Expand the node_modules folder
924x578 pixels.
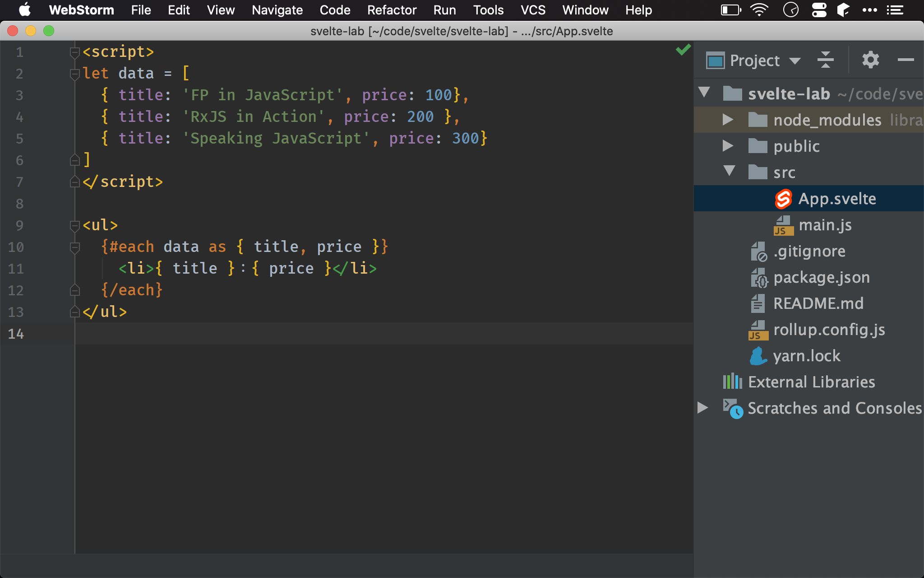point(728,120)
